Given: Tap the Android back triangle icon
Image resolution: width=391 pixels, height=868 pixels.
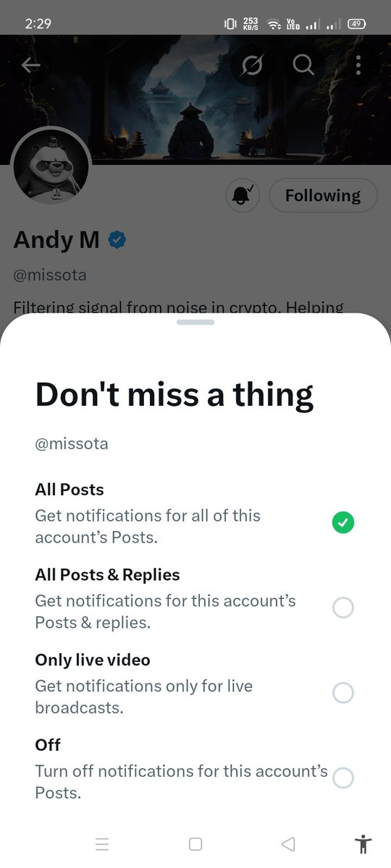Looking at the screenshot, I should (x=287, y=844).
